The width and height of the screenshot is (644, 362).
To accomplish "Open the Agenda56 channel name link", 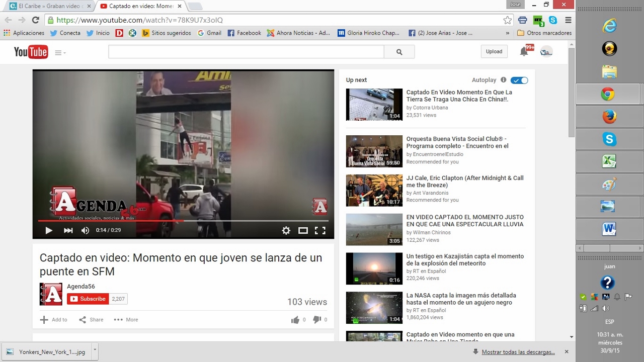I will [80, 287].
